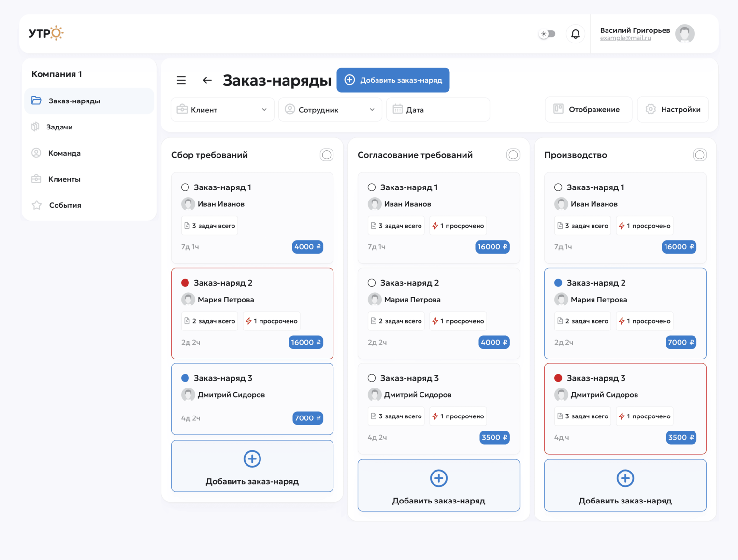The image size is (738, 560).
Task: Select Заказ-наряды in sidebar
Action: [89, 101]
